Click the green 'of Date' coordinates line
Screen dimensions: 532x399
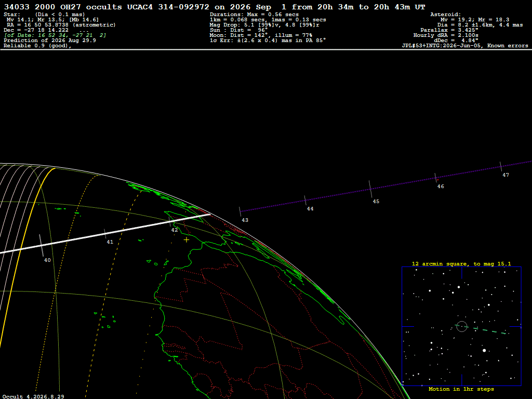55,35
